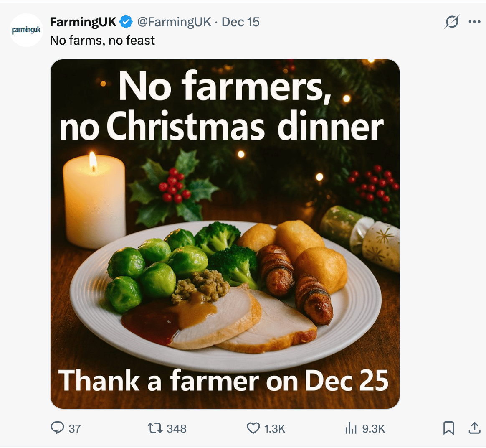This screenshot has width=486, height=448.
Task: Click the 9.3K views count
Action: (374, 429)
